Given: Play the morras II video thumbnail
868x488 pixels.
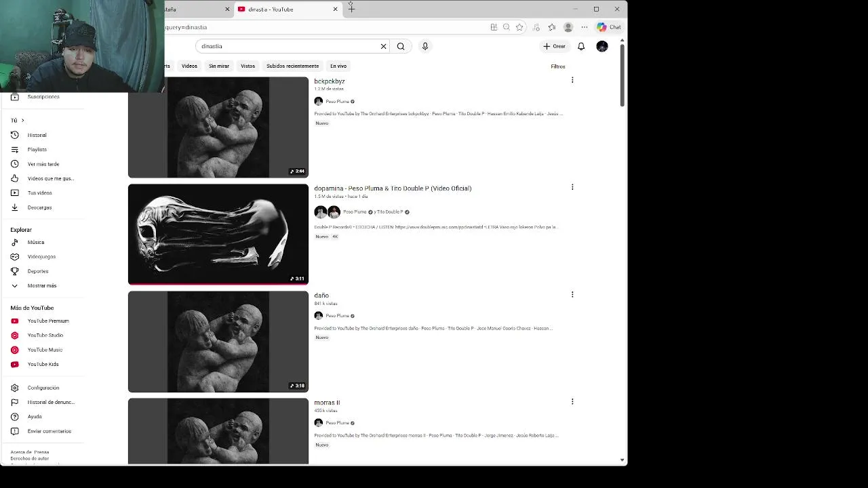Looking at the screenshot, I should pyautogui.click(x=218, y=431).
